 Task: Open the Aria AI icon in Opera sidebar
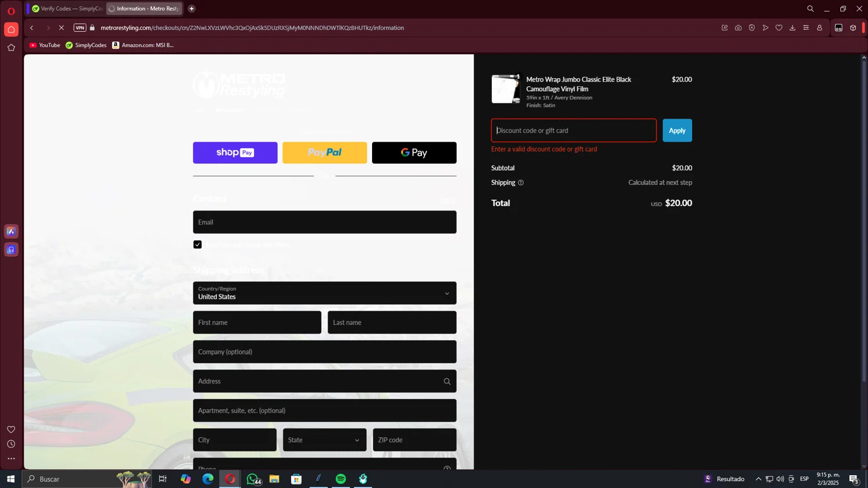tap(11, 231)
